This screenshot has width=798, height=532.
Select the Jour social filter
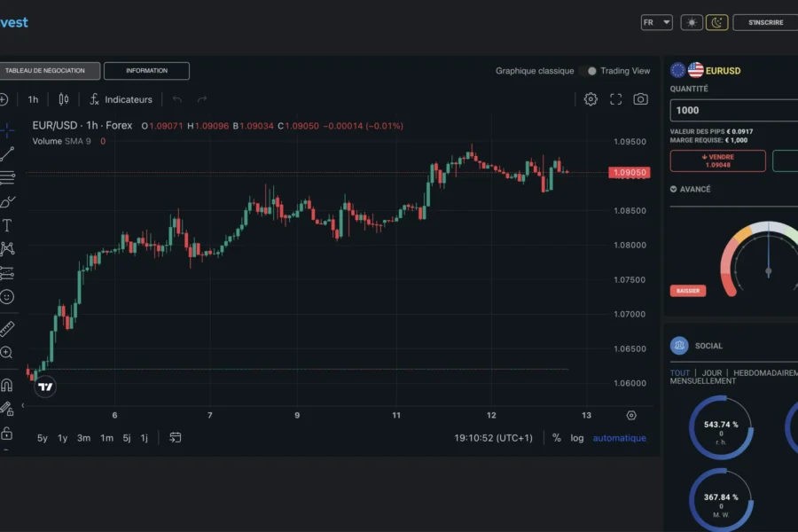click(711, 372)
